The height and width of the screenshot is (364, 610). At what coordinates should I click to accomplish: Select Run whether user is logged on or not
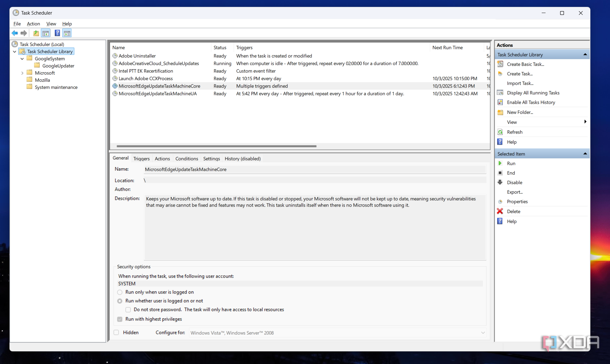point(120,301)
